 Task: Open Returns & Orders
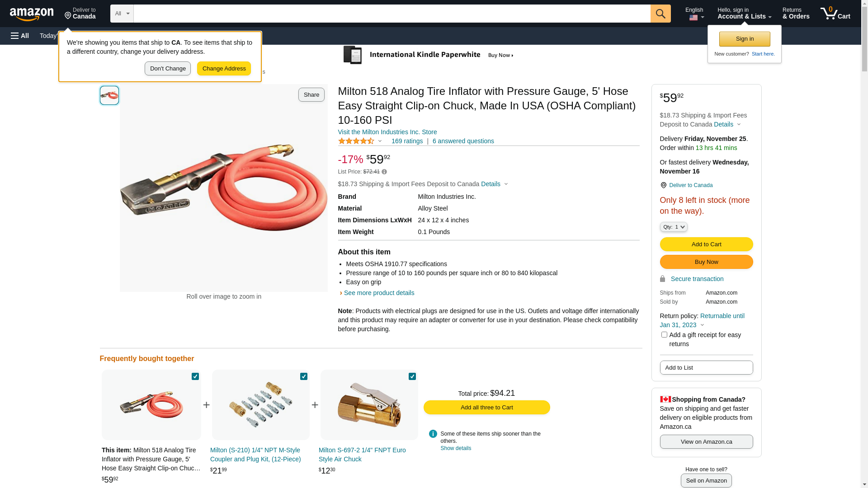pyautogui.click(x=796, y=14)
